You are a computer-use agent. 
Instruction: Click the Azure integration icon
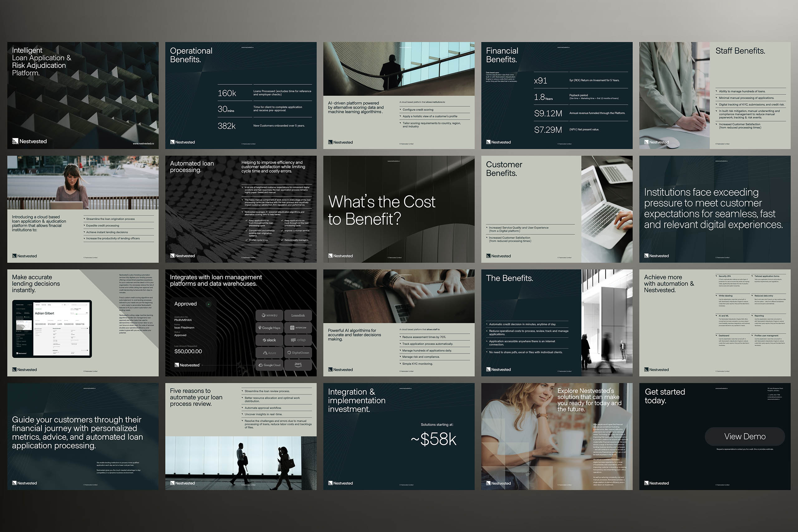269,353
